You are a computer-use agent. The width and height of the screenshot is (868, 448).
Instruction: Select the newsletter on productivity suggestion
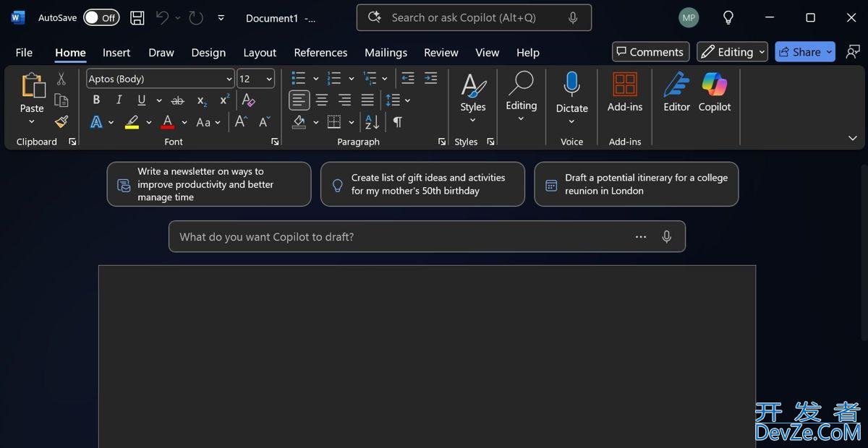pos(209,184)
